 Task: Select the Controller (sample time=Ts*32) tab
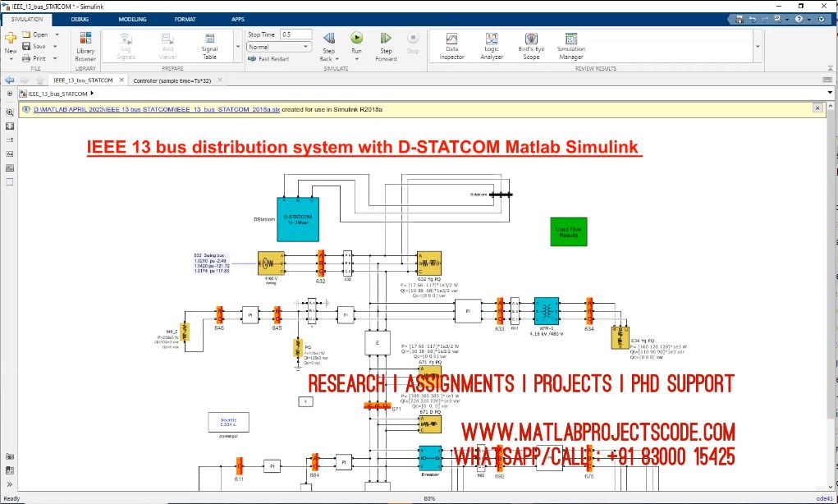(x=172, y=80)
